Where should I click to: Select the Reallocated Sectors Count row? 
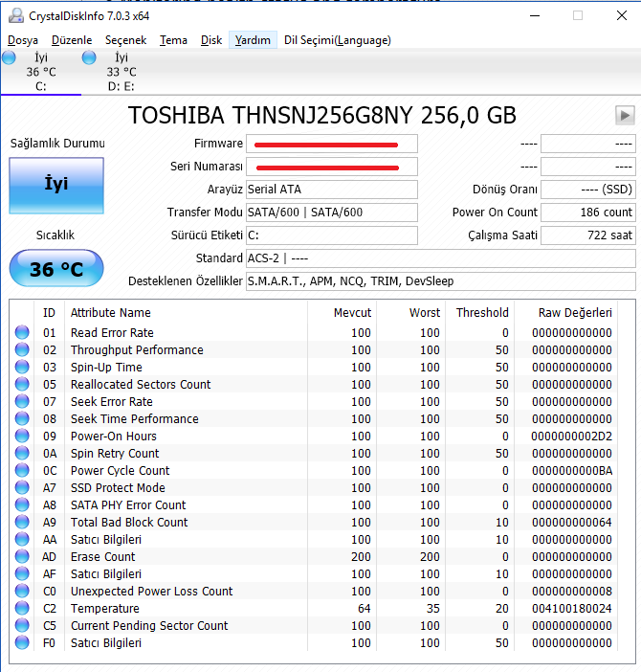tap(315, 385)
